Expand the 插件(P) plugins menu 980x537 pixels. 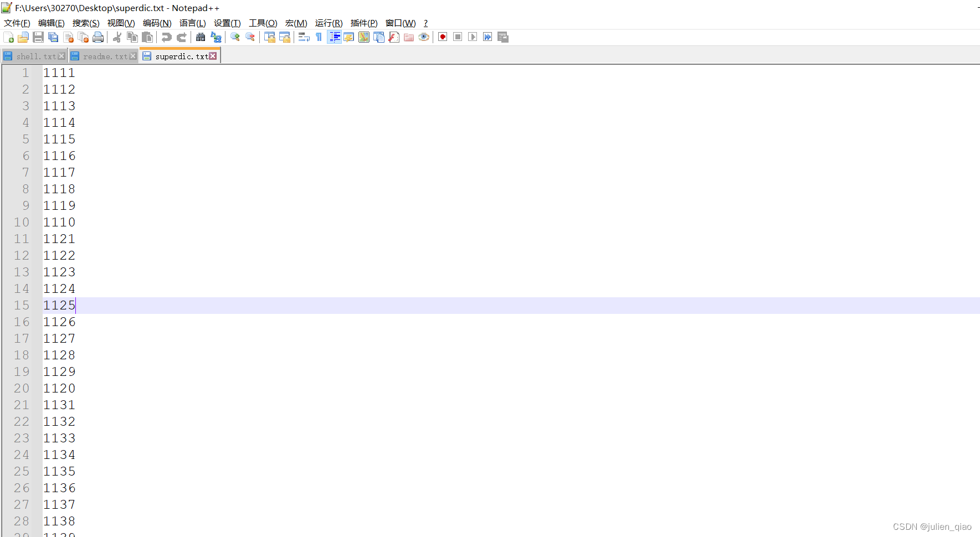tap(363, 23)
